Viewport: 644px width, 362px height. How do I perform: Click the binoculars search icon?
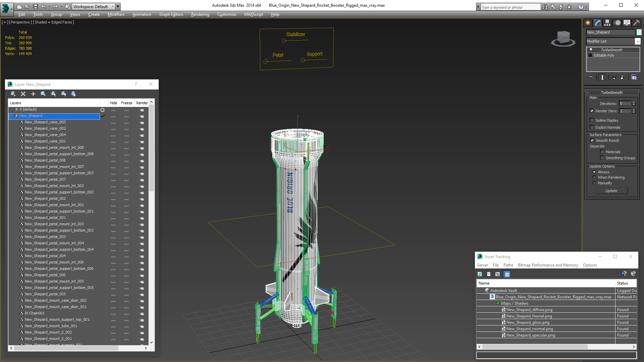[x=545, y=7]
